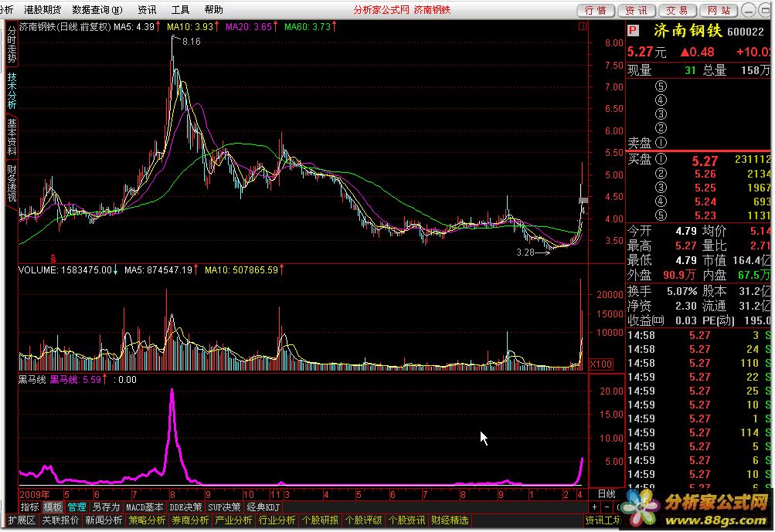Open 关联报价 tab

pyautogui.click(x=60, y=520)
